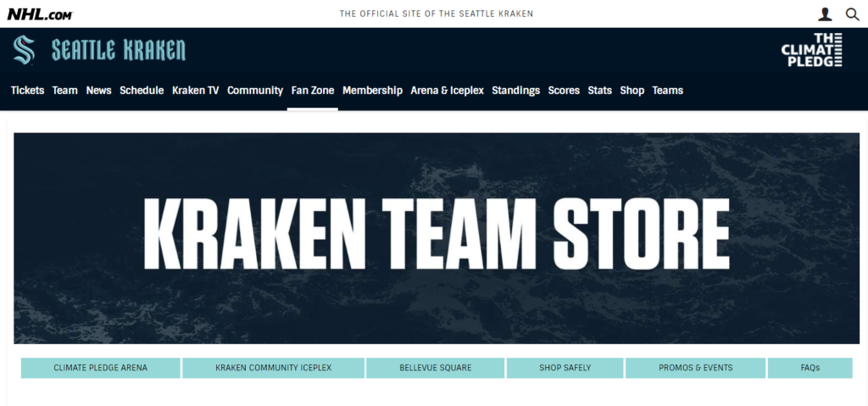Click the search magnifier icon

852,14
